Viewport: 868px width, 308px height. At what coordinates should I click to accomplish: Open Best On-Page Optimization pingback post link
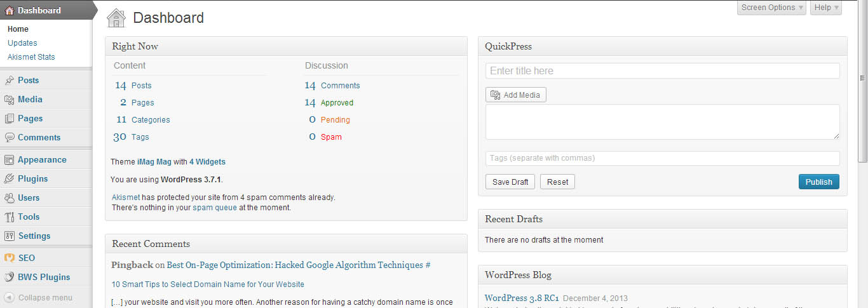click(x=299, y=265)
